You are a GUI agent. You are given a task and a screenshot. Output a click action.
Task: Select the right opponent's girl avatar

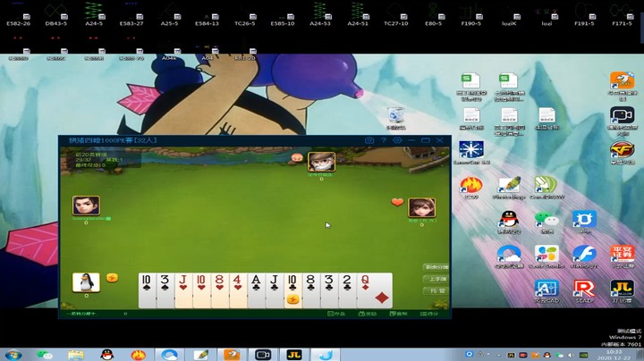pyautogui.click(x=422, y=207)
